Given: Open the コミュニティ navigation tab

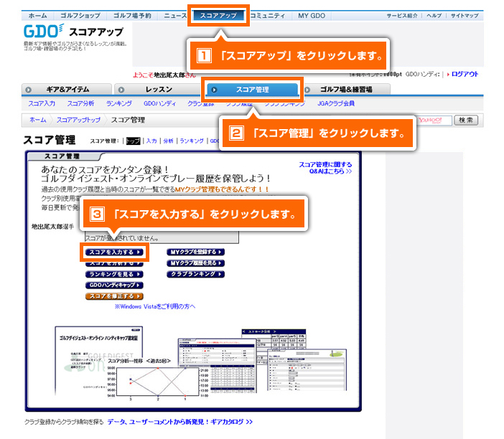Looking at the screenshot, I should tap(267, 16).
